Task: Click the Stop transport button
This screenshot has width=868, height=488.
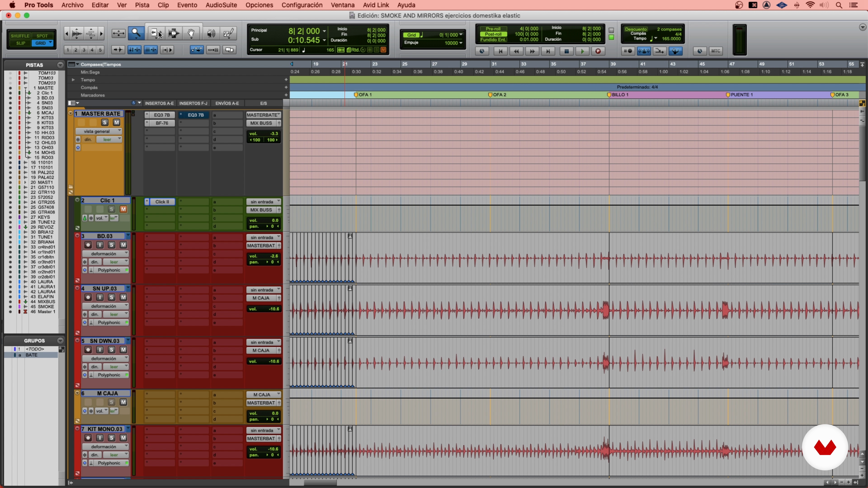Action: coord(566,51)
